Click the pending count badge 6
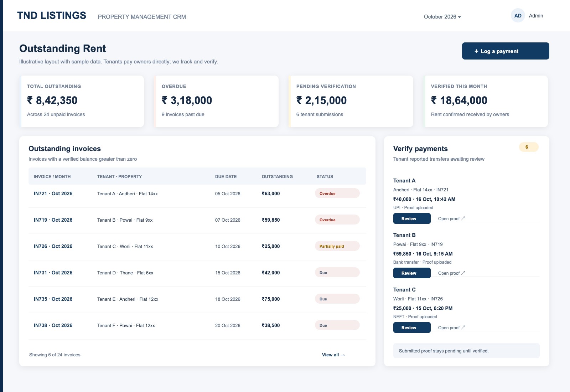The height and width of the screenshot is (392, 570). (x=529, y=147)
